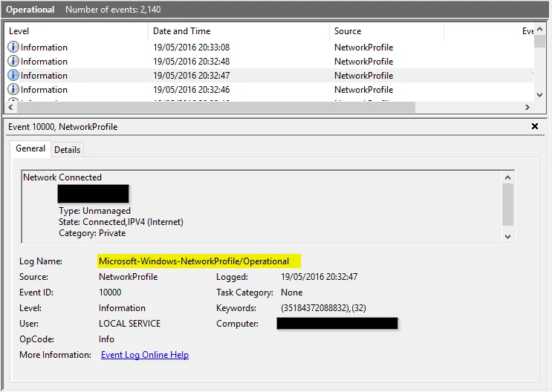Click NetworkProfile source in 20:32:47 list row
This screenshot has width=552, height=392.
click(363, 75)
